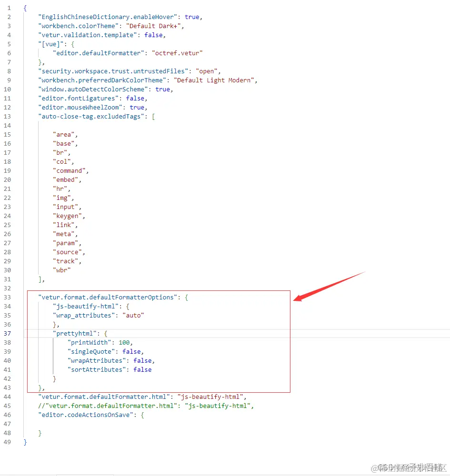
Task: Click the true value after "editor.mouseWheelZoom"
Action: 137,108
